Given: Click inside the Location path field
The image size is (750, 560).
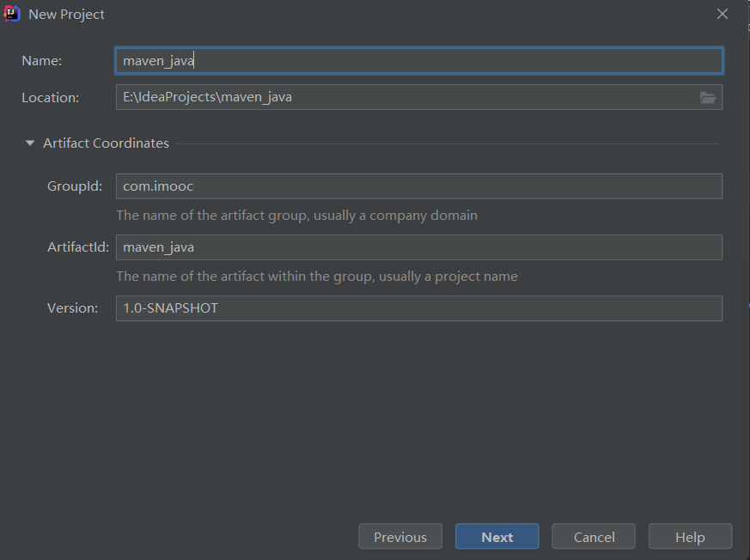Looking at the screenshot, I should (406, 97).
